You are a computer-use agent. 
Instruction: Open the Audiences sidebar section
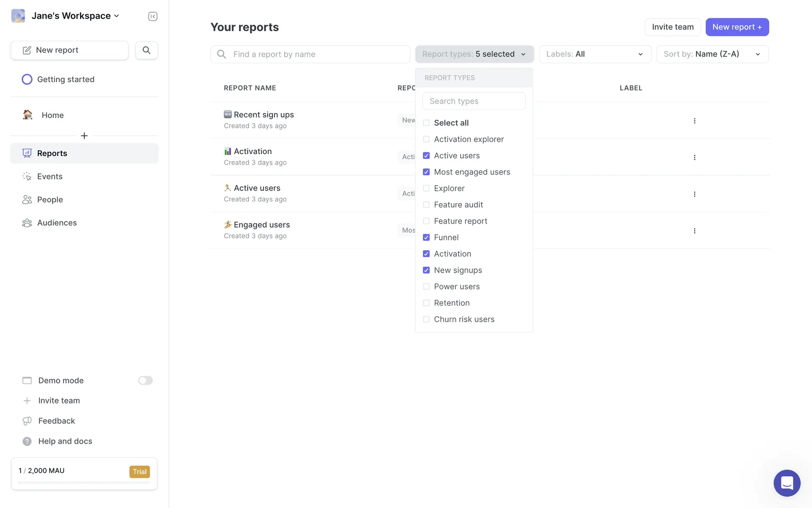(57, 223)
